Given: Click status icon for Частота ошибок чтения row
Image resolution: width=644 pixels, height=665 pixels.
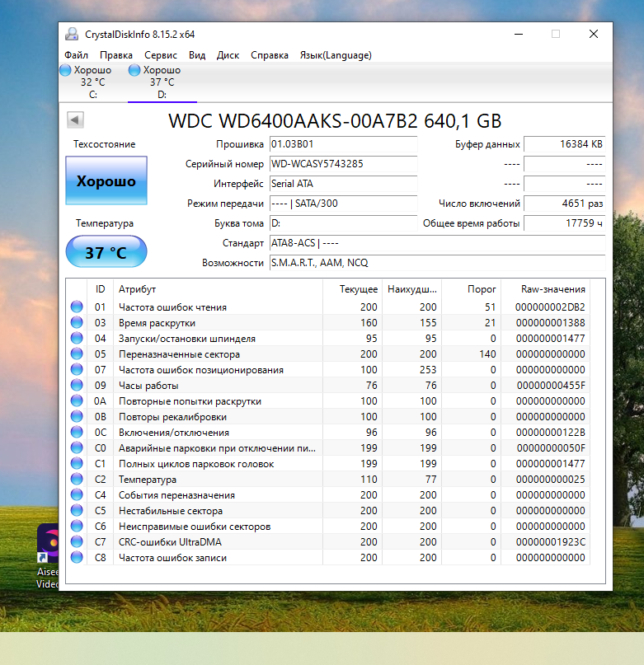Looking at the screenshot, I should [77, 307].
